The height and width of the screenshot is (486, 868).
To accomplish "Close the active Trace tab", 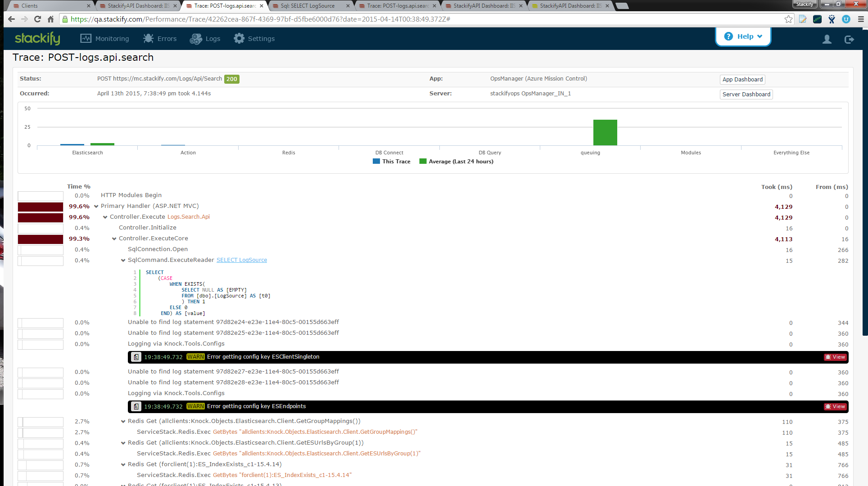I will click(262, 6).
